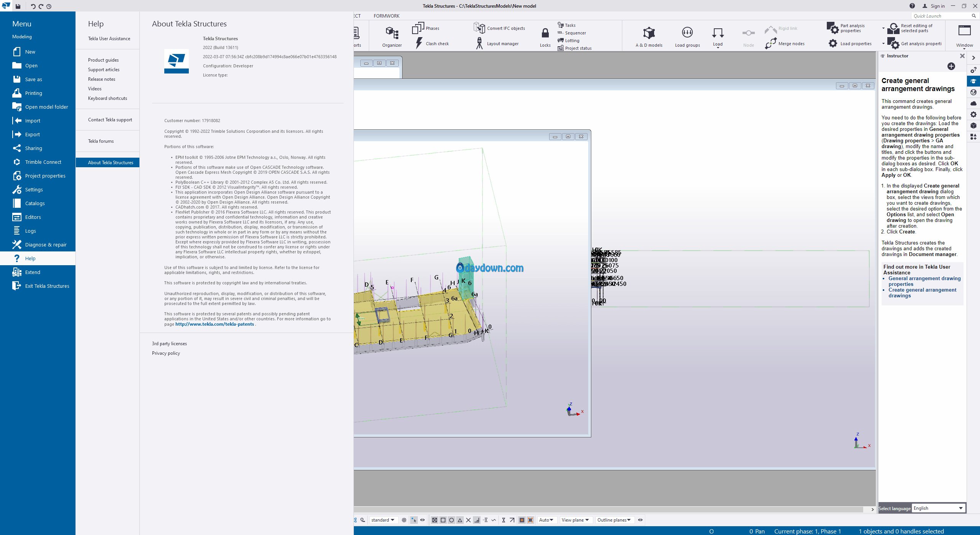Click 3rd party licenses link

tap(169, 344)
